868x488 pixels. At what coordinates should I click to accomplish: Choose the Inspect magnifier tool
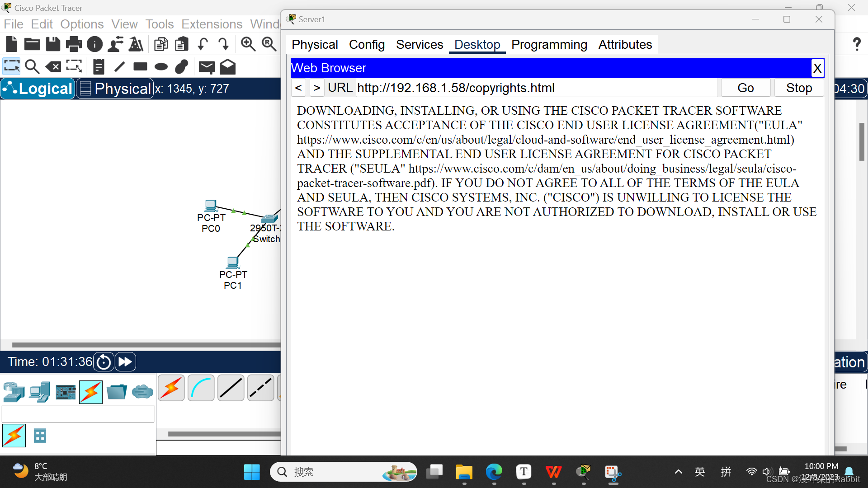coord(32,66)
